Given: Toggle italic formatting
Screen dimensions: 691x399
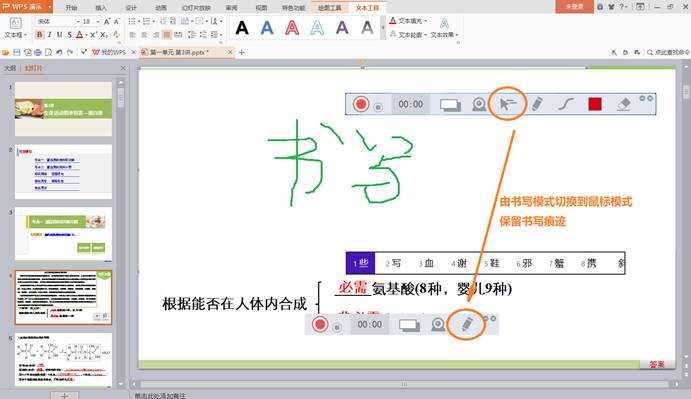Looking at the screenshot, I should (49, 34).
